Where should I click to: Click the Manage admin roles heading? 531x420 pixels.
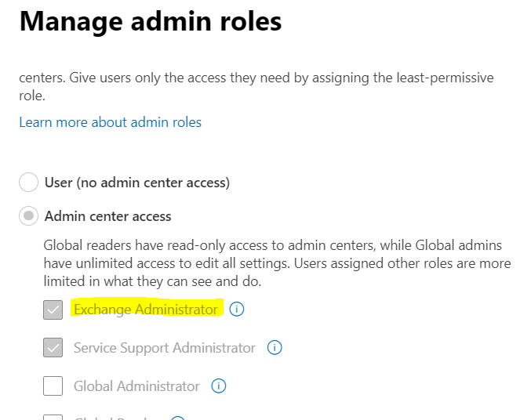click(x=151, y=21)
